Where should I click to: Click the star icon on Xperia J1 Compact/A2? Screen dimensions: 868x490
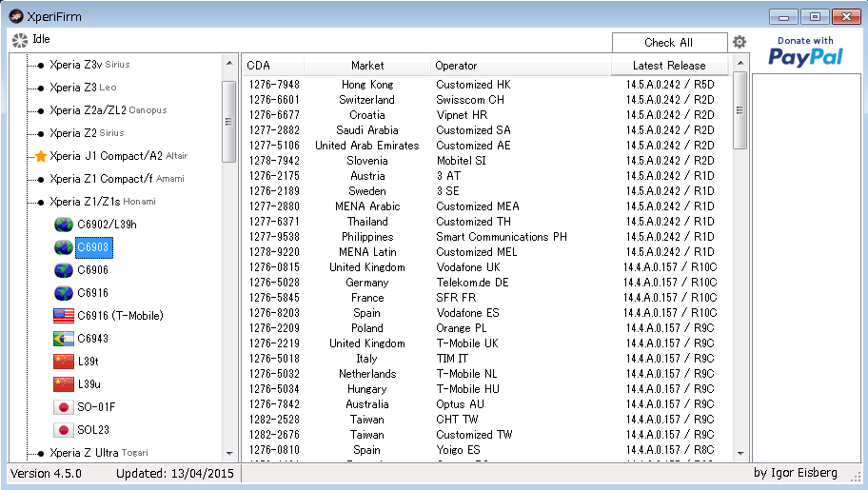[x=40, y=156]
